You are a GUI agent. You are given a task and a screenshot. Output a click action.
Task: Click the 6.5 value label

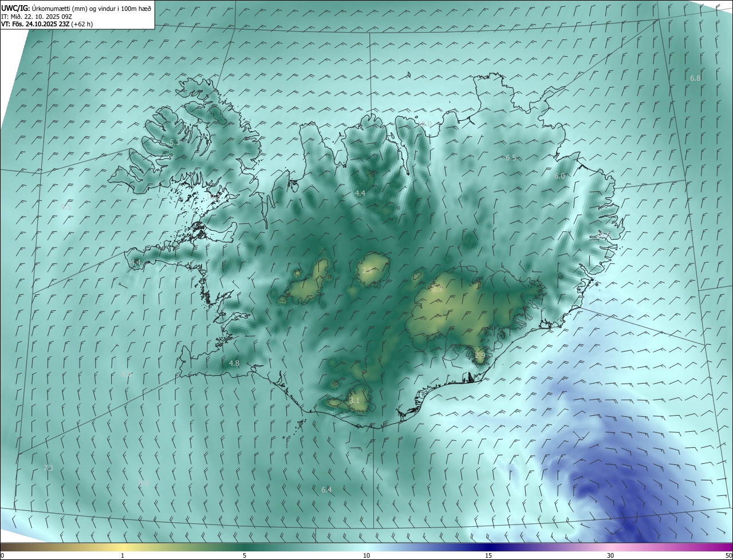point(511,157)
